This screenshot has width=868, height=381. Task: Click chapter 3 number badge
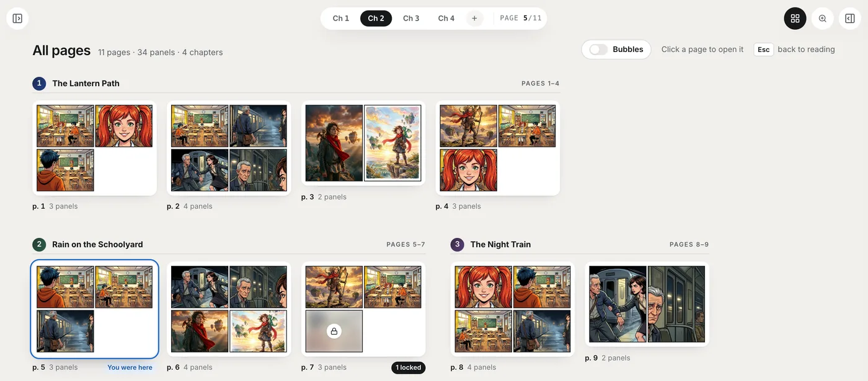click(458, 244)
